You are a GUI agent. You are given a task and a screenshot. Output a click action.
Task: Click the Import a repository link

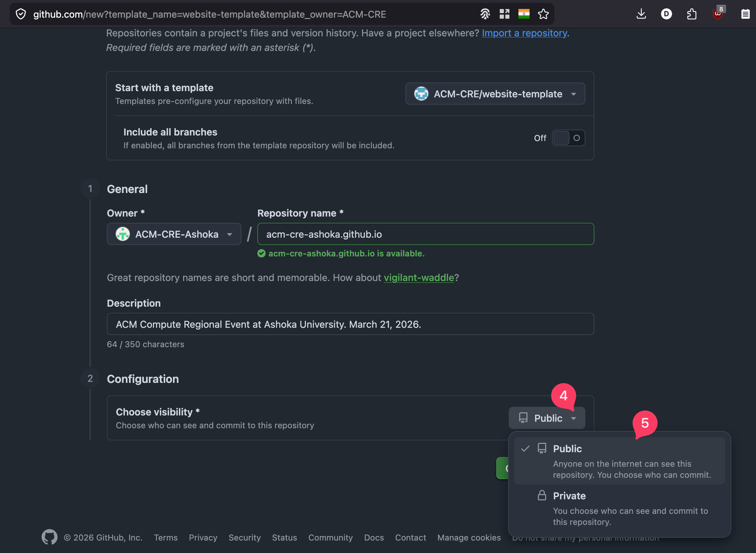point(525,33)
